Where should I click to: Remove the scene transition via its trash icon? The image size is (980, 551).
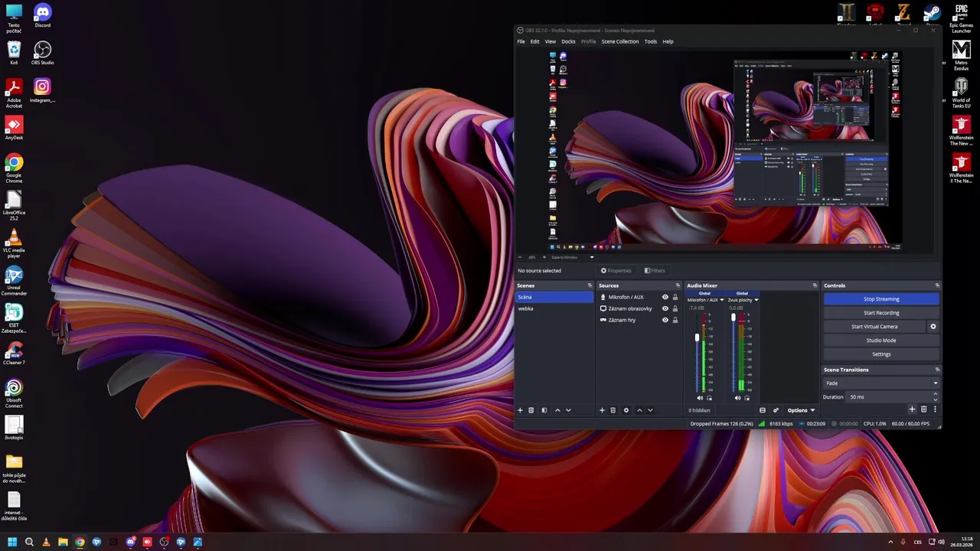[923, 409]
